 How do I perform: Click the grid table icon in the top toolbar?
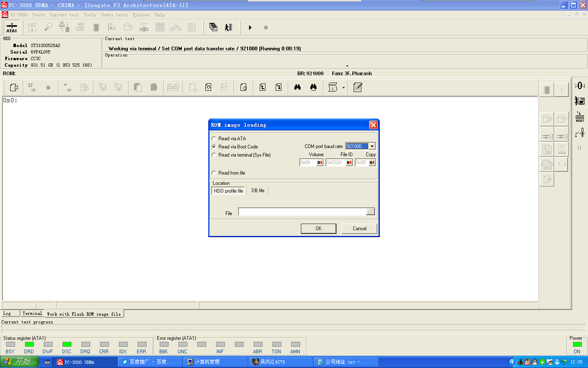(160, 27)
